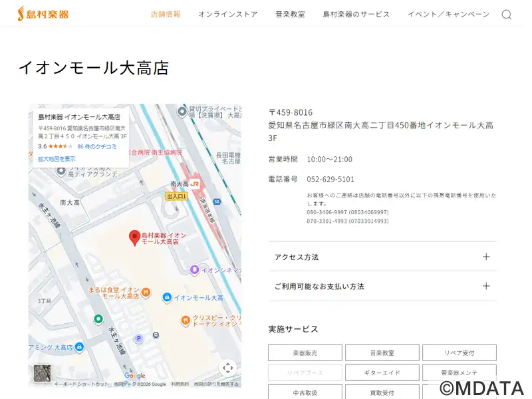Click the grey marker near グランデ label

pyautogui.click(x=61, y=171)
